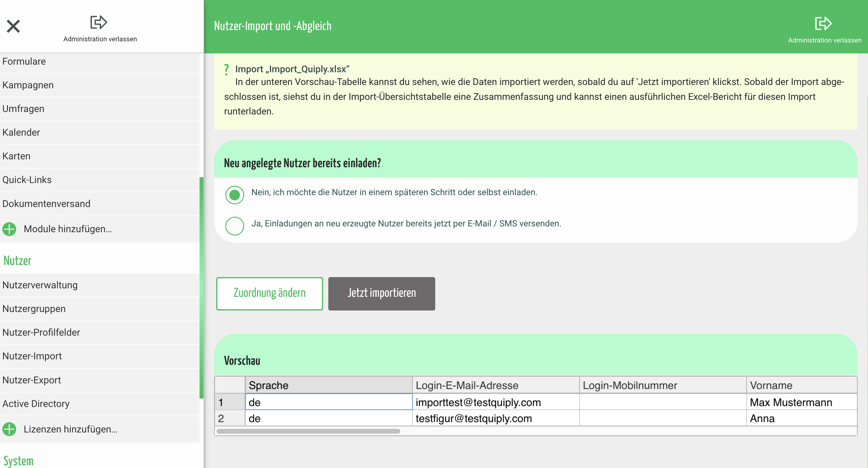This screenshot has width=868, height=468.
Task: Select row header 1 in preview table
Action: click(x=230, y=402)
